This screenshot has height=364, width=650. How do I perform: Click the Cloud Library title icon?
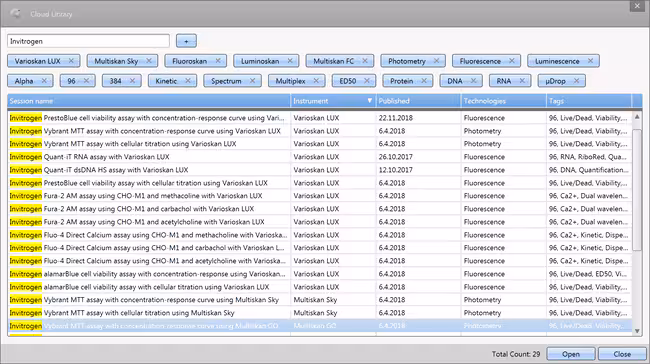(x=16, y=14)
